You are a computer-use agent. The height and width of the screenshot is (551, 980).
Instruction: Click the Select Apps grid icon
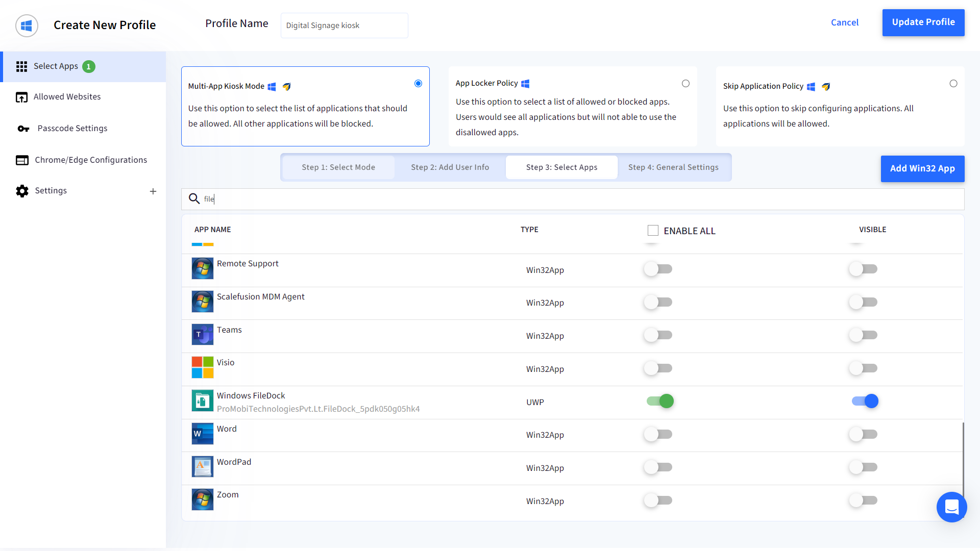[x=21, y=66]
